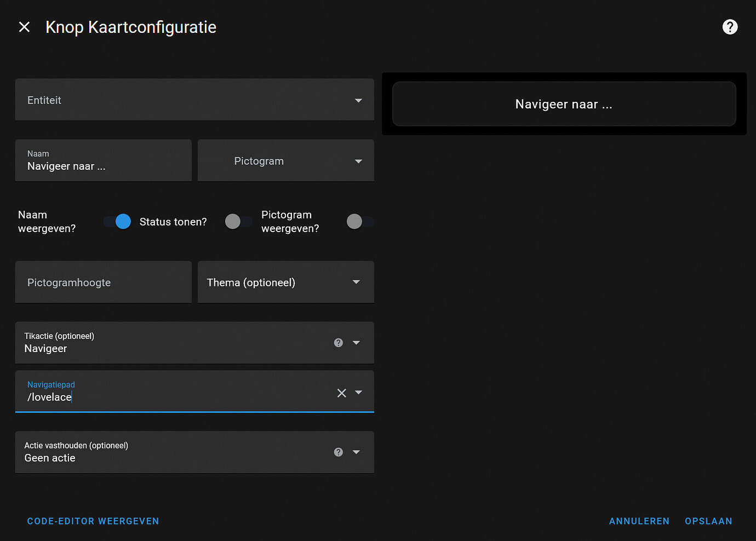Screen dimensions: 756x541
Task: Close the card configuration dialog with the X
Action: [24, 26]
